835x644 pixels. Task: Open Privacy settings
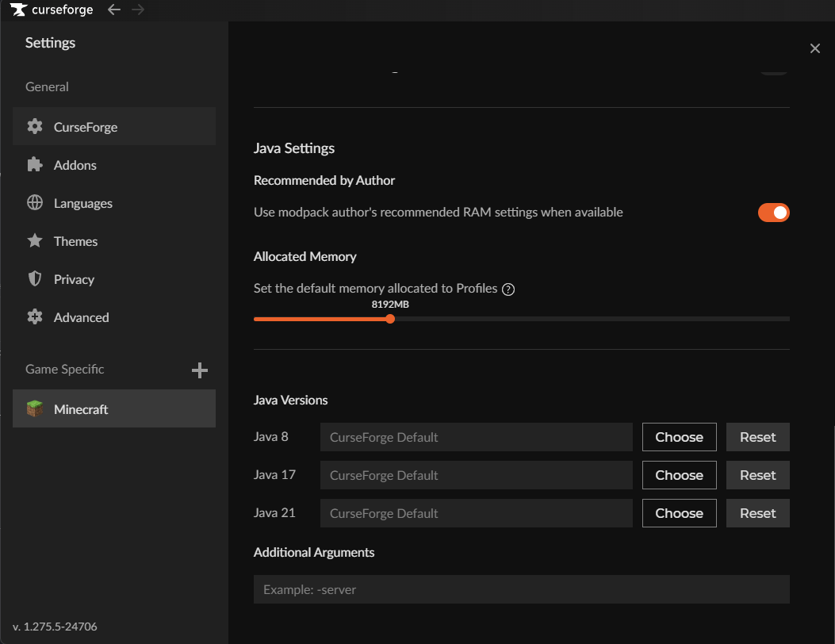(x=114, y=278)
